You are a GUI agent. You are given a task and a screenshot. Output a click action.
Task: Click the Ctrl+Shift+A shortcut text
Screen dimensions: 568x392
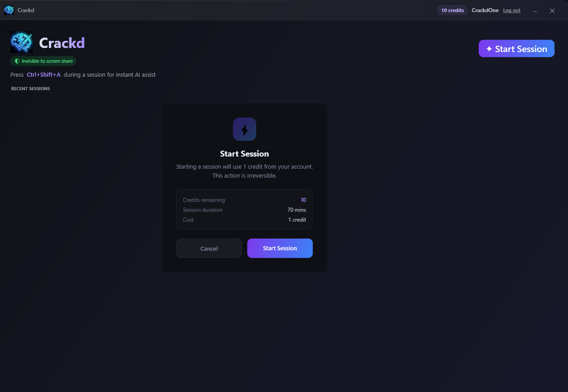click(44, 75)
